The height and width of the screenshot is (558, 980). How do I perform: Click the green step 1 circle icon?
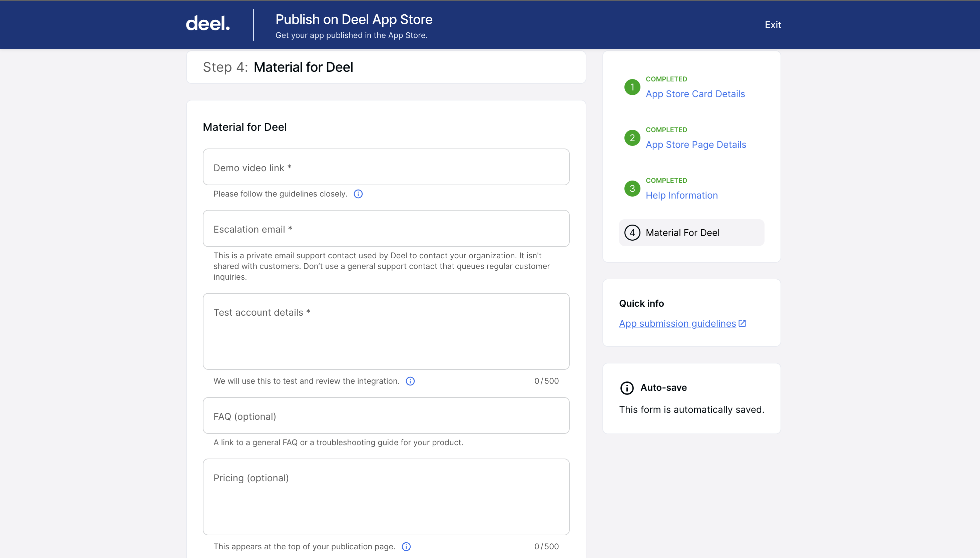pyautogui.click(x=632, y=87)
